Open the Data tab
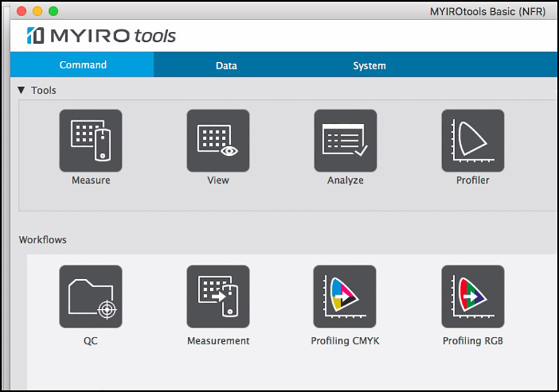Screen dimensions: 559x392 (x=226, y=65)
